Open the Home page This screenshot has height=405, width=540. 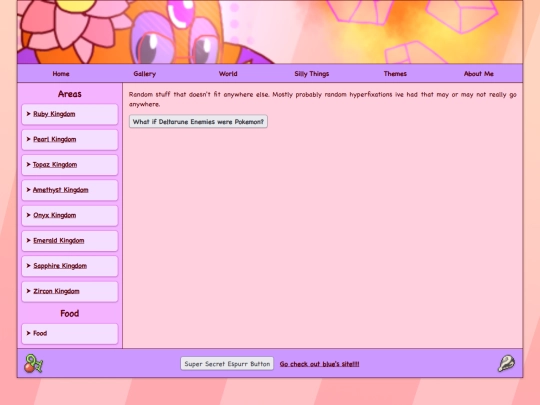point(61,74)
